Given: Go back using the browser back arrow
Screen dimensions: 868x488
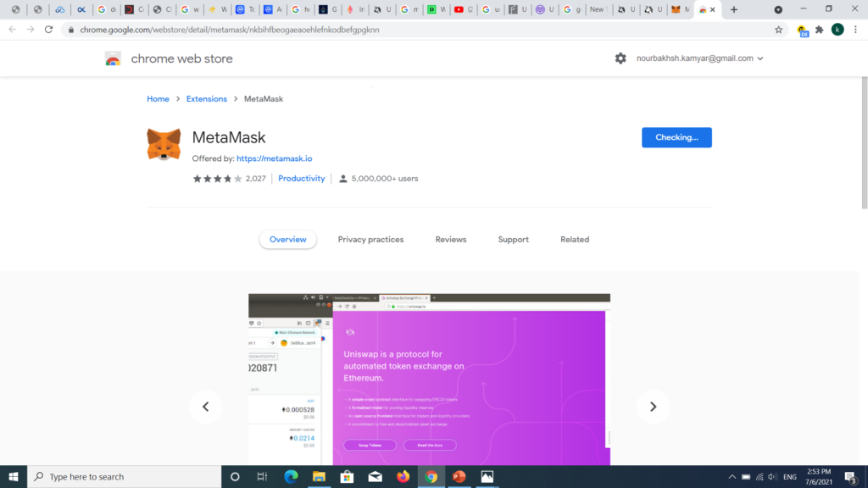Looking at the screenshot, I should [x=12, y=30].
